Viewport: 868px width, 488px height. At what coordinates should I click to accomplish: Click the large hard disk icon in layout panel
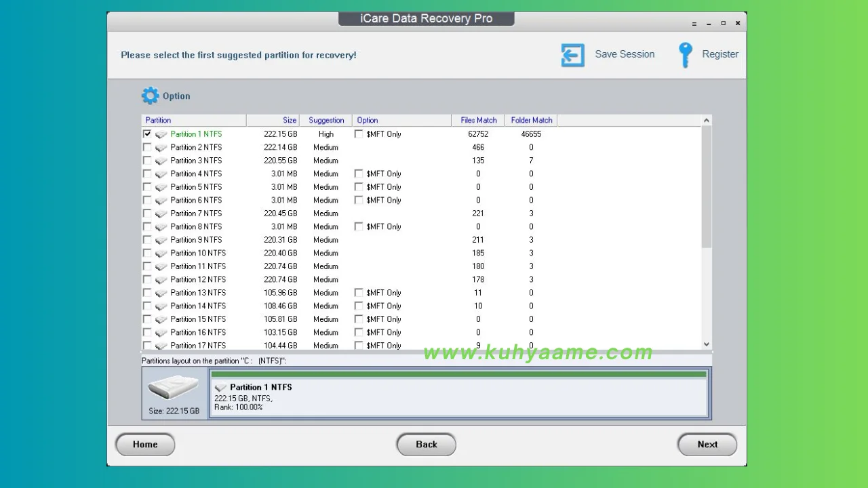[174, 387]
